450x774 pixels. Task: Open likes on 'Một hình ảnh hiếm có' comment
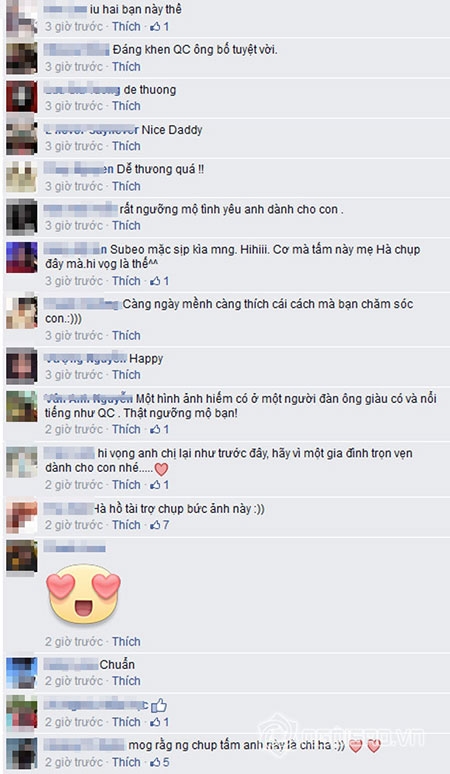click(159, 429)
